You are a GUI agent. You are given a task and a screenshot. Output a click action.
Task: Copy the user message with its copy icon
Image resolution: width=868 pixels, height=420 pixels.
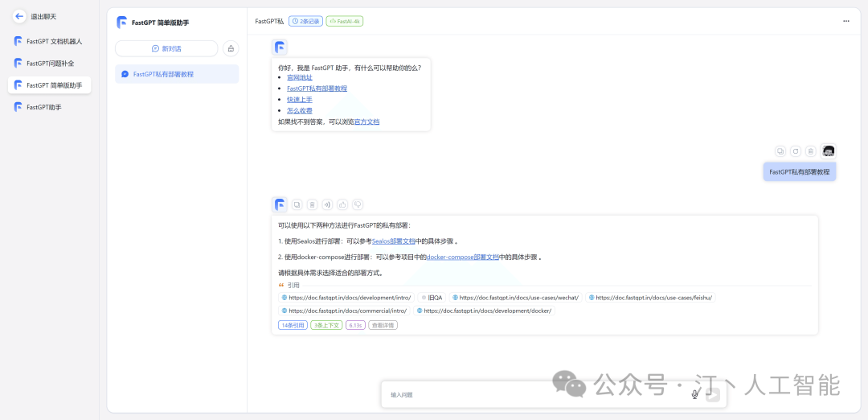tap(780, 151)
